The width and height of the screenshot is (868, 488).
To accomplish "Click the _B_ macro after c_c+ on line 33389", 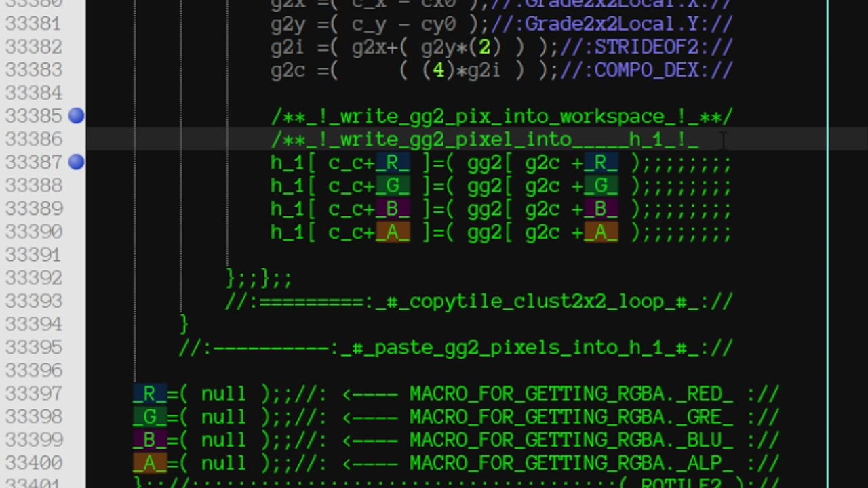I will [x=393, y=209].
